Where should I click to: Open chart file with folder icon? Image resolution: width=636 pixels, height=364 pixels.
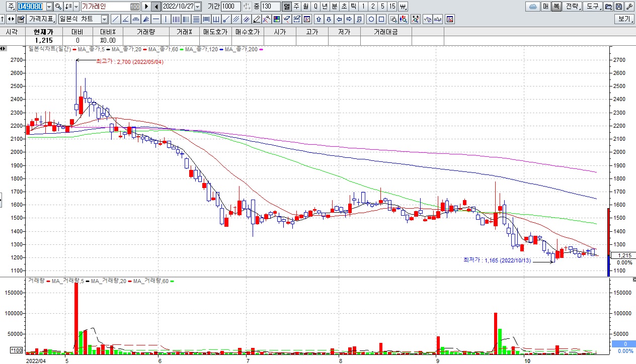click(608, 7)
